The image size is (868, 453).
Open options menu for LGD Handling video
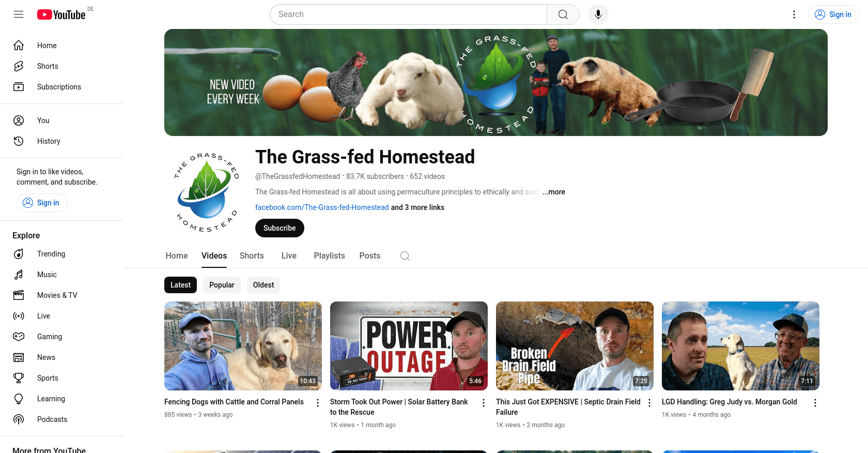(815, 403)
